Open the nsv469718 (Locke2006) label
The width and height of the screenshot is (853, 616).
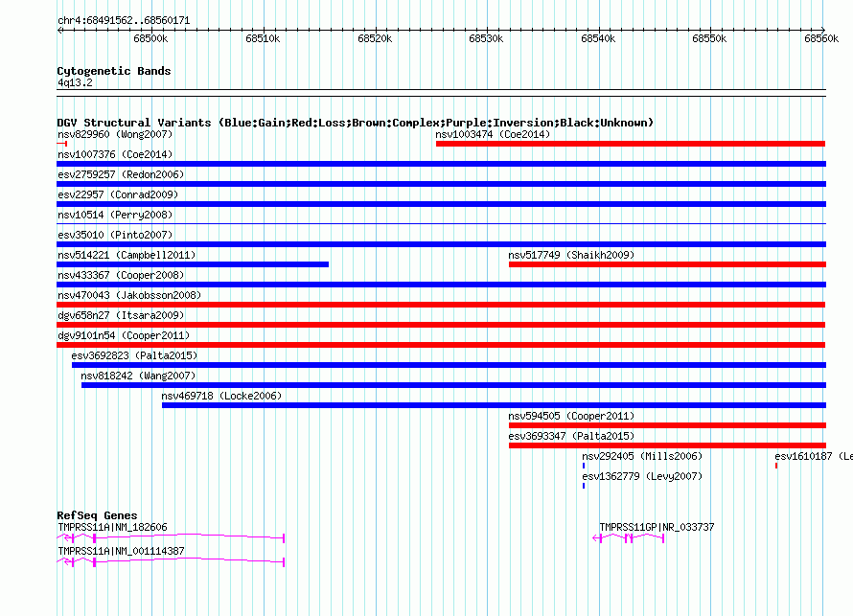click(221, 396)
